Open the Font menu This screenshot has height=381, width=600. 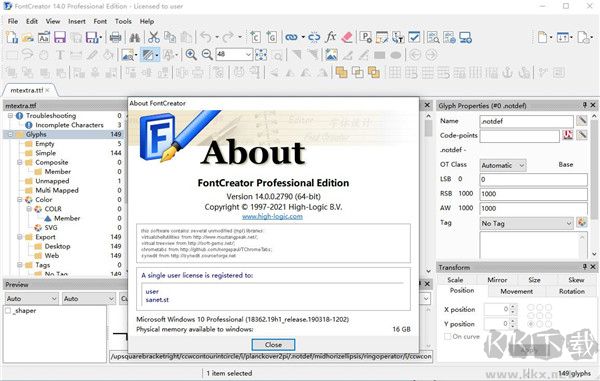pos(100,21)
